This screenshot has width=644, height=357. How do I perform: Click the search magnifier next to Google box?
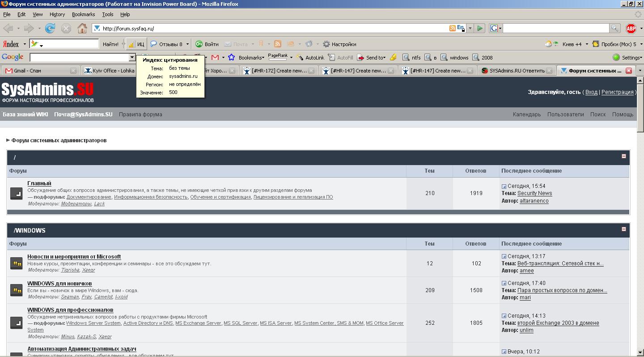(x=615, y=28)
